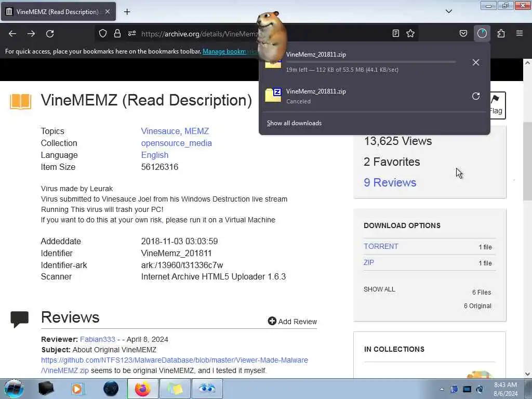Reload the page with the refresh icon
This screenshot has height=399, width=532.
pos(50,34)
